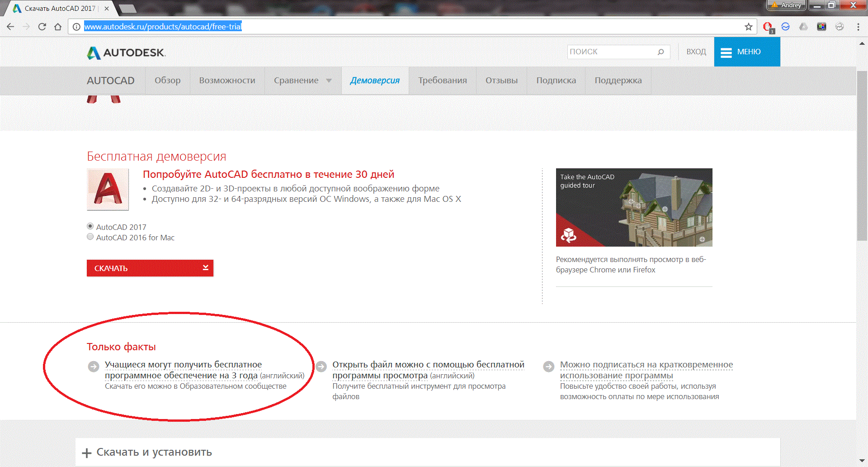Select the AutoCAD 2017 radio button

(x=90, y=226)
